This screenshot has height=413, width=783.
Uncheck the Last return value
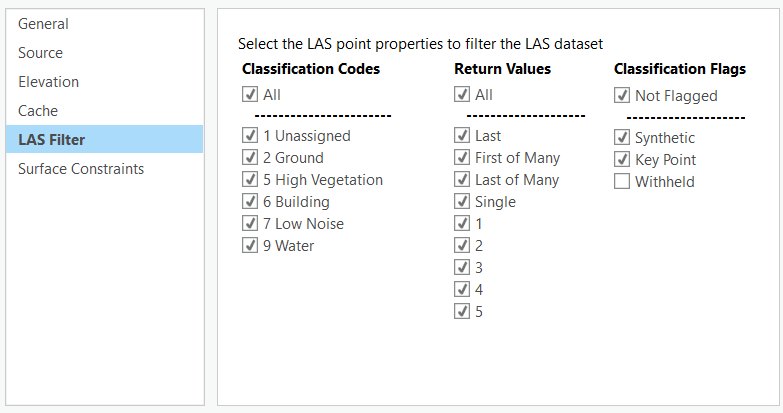coord(462,136)
